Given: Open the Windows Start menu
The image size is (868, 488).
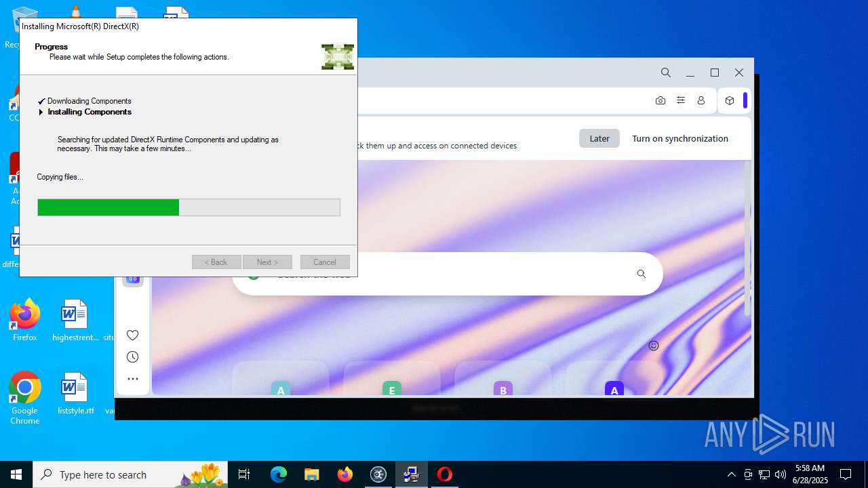Looking at the screenshot, I should coord(16,474).
